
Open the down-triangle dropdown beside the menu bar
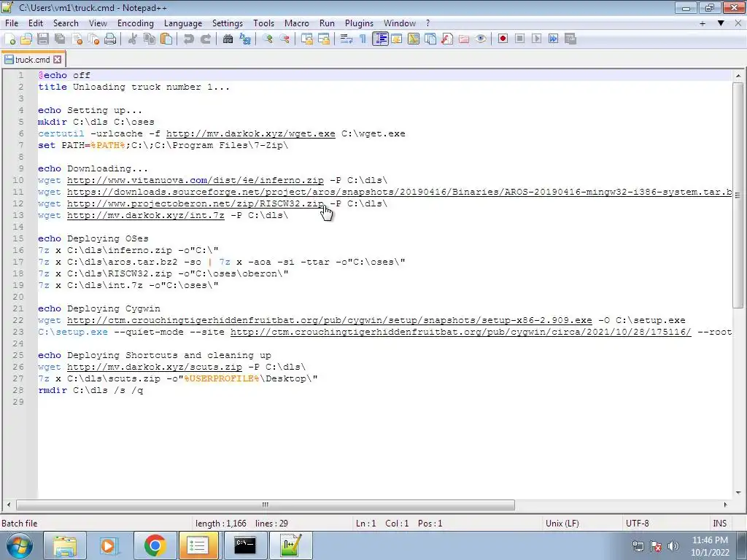tap(721, 23)
